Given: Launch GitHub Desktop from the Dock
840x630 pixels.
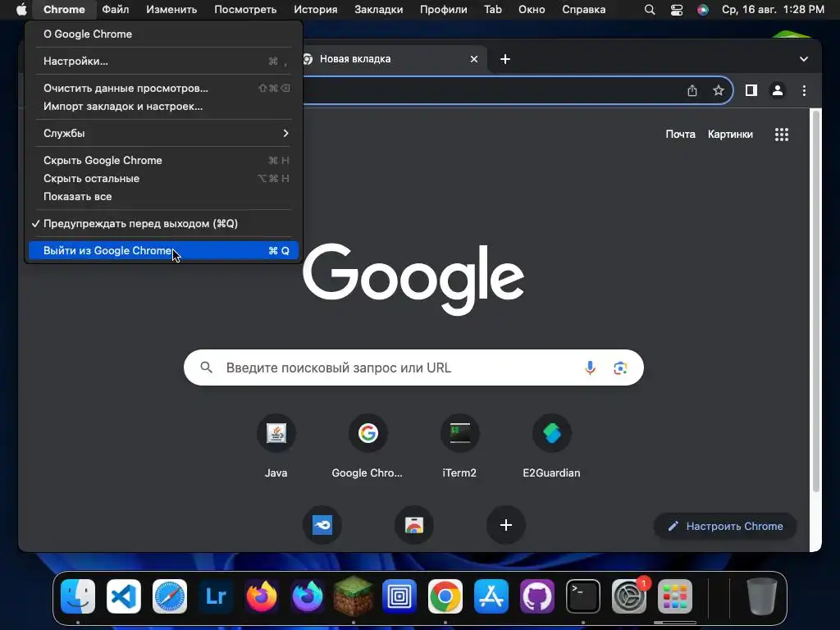Looking at the screenshot, I should [x=537, y=596].
